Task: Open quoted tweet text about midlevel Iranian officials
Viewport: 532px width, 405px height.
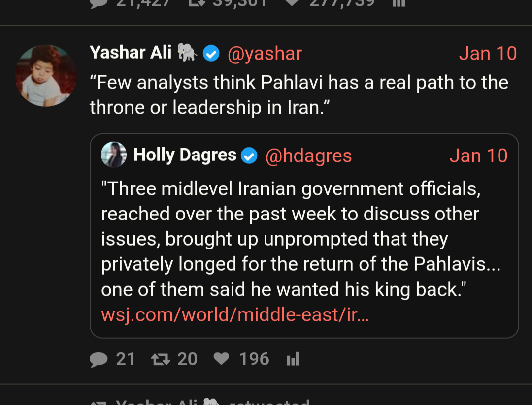Action: tap(300, 239)
